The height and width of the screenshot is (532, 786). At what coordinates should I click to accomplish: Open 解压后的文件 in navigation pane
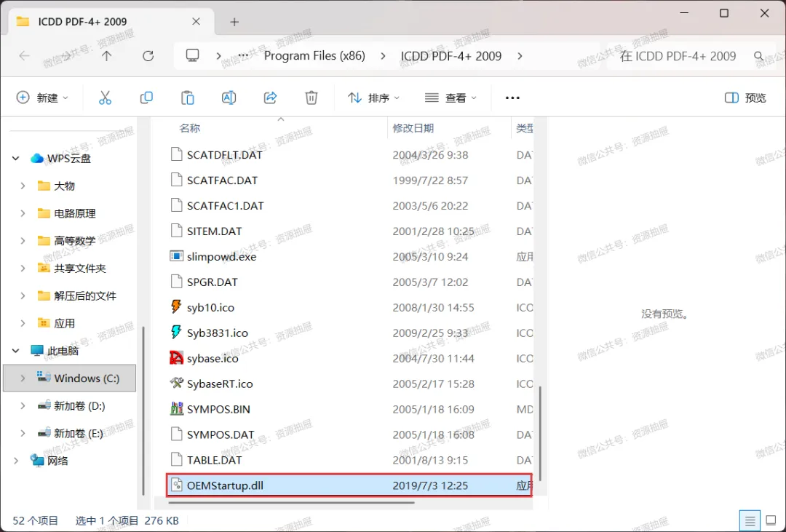coord(84,295)
